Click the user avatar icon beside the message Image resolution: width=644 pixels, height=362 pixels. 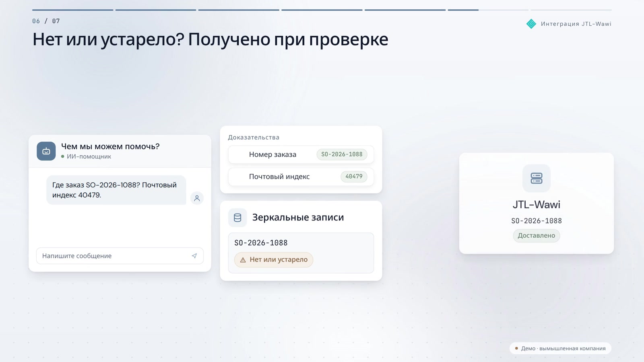197,198
